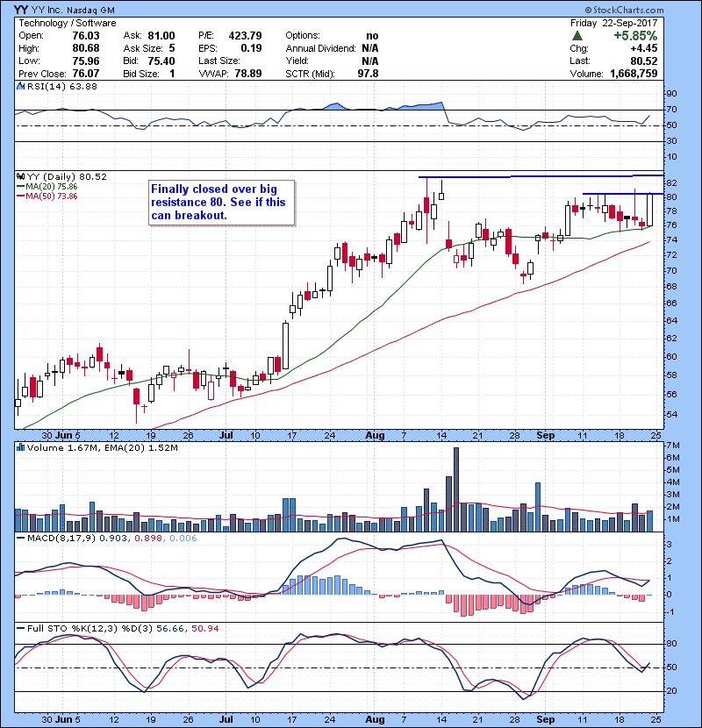
Task: Click the '-1' MACD axis label
Action: coord(670,612)
